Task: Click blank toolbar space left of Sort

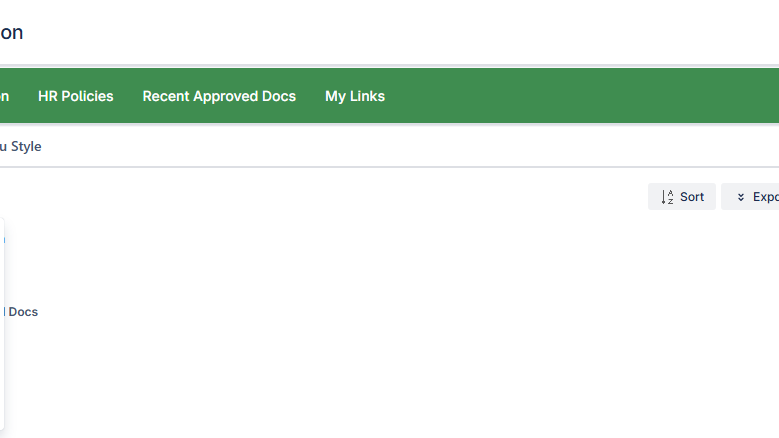Action: 400,197
